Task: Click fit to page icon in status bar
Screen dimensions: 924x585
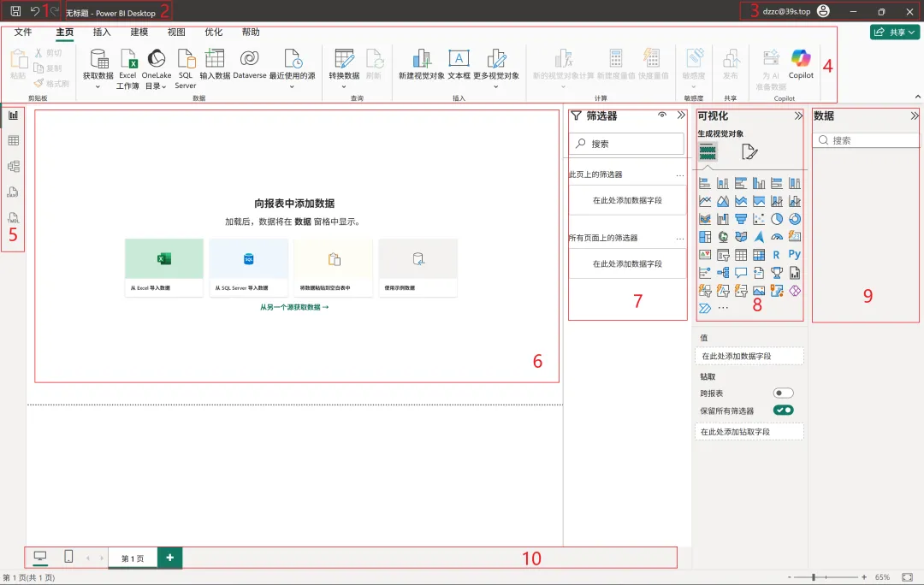Action: coord(907,577)
